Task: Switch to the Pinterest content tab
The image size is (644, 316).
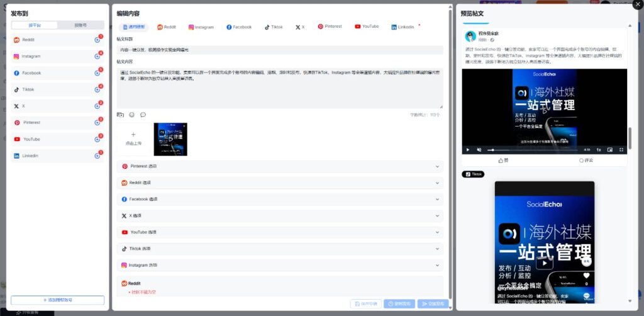Action: pos(330,26)
